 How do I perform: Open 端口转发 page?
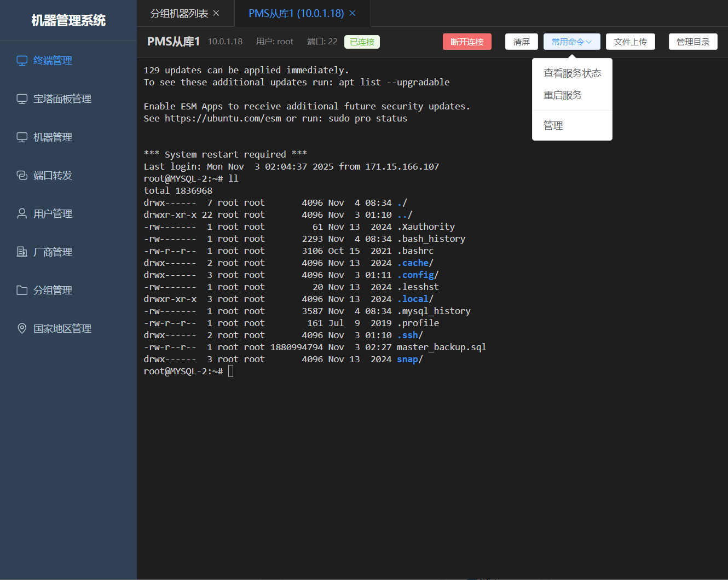point(68,176)
